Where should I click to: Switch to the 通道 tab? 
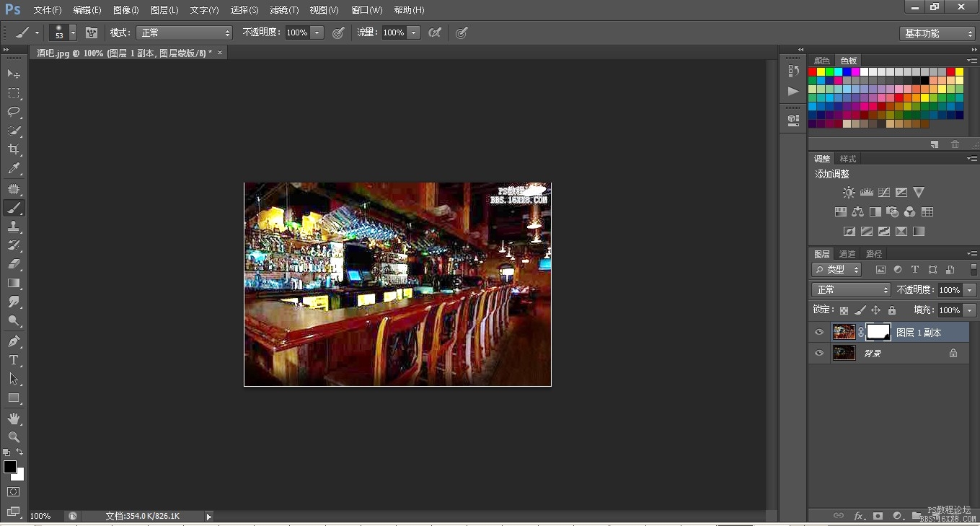847,254
